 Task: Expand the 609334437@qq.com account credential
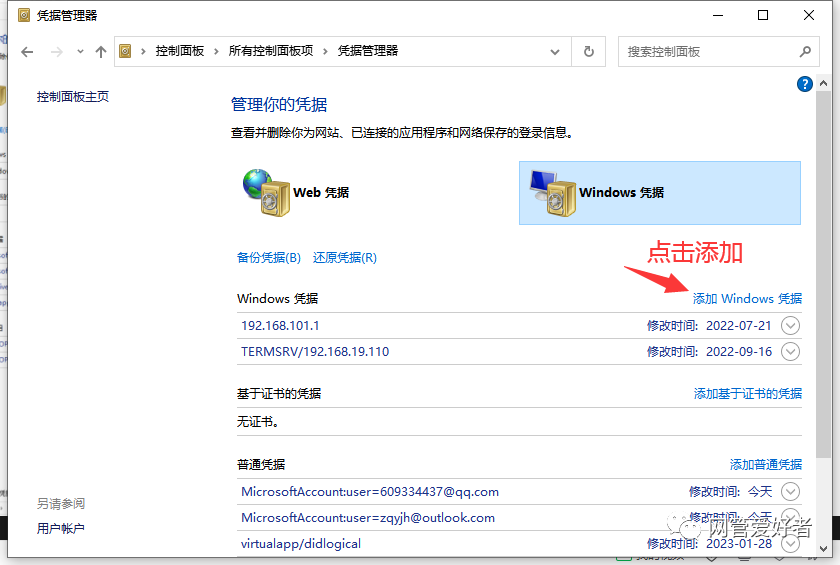[x=790, y=491]
